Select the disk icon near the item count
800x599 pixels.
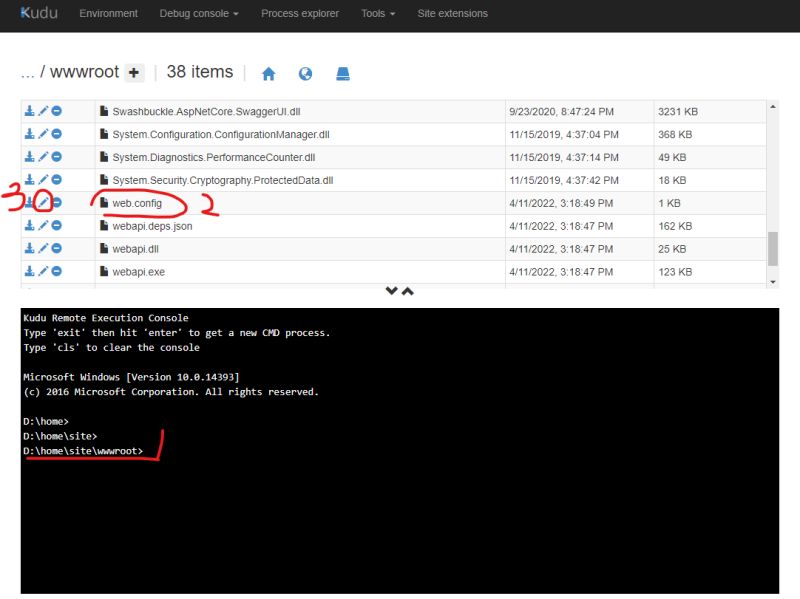click(x=342, y=72)
